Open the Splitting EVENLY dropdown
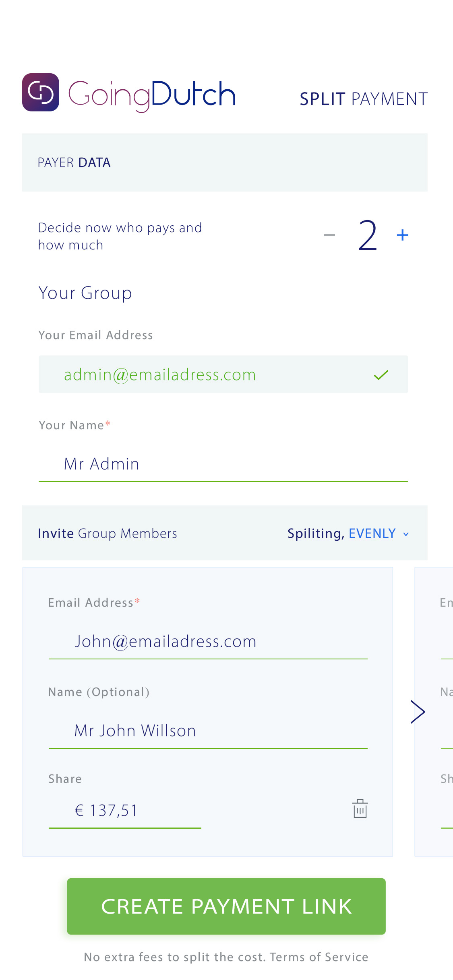Screen dimensions: 453x980 click(x=348, y=533)
